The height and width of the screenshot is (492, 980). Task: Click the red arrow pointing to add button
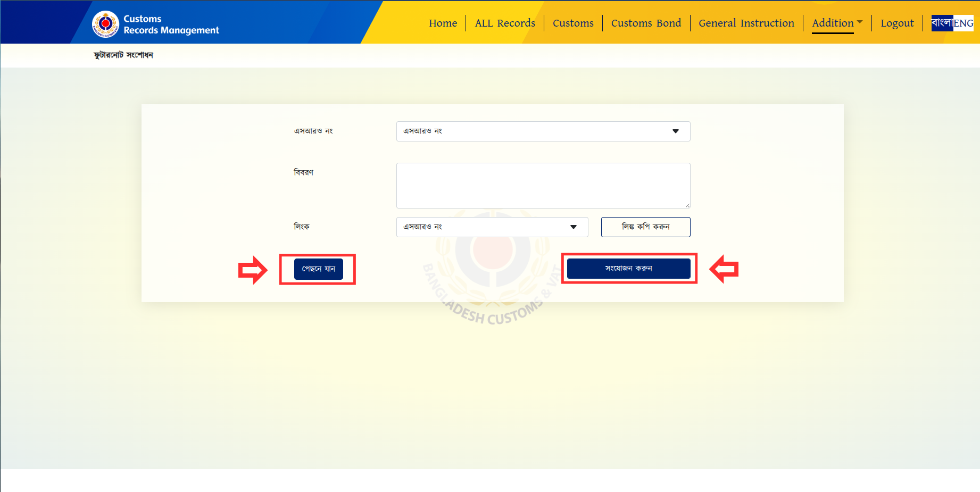click(725, 269)
